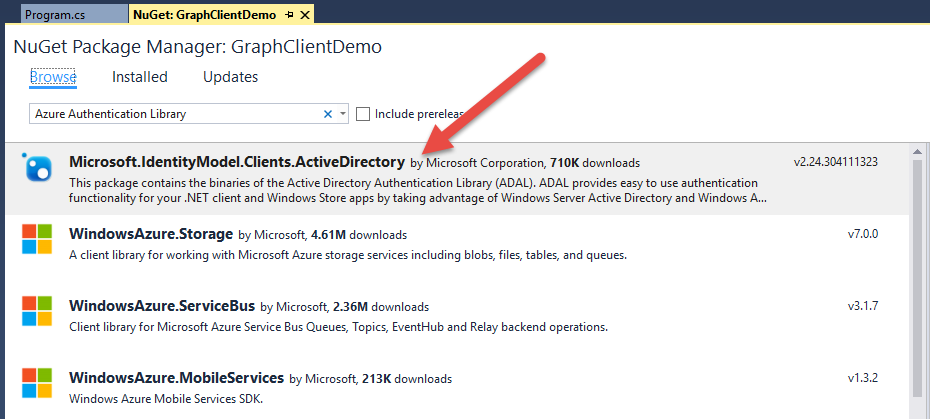
Task: Select the Microsoft.IdentityModel.Clients.ActiveDirectory package name
Action: point(236,161)
